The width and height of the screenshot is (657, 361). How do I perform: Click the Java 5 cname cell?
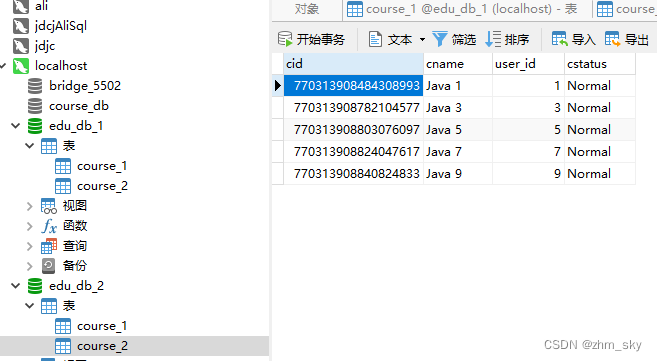click(458, 130)
